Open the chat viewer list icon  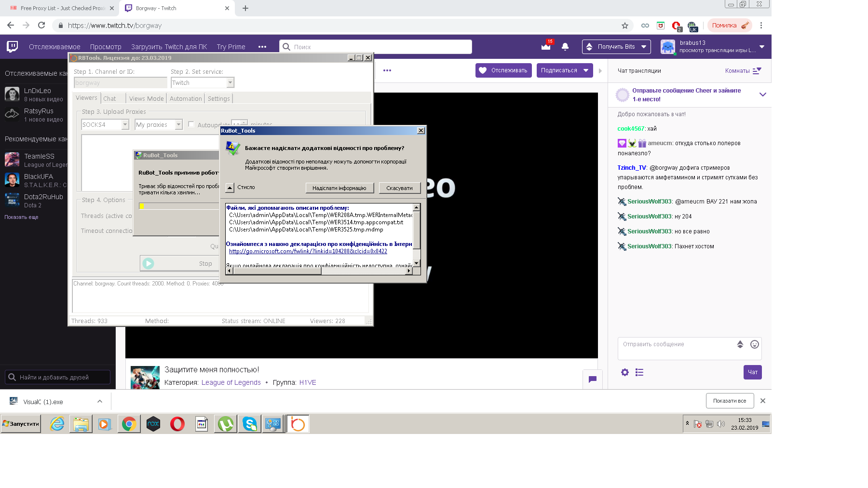tap(639, 372)
